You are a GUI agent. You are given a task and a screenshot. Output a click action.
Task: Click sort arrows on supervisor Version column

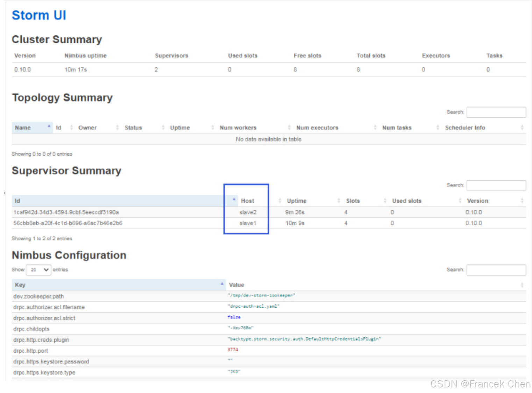tap(522, 201)
